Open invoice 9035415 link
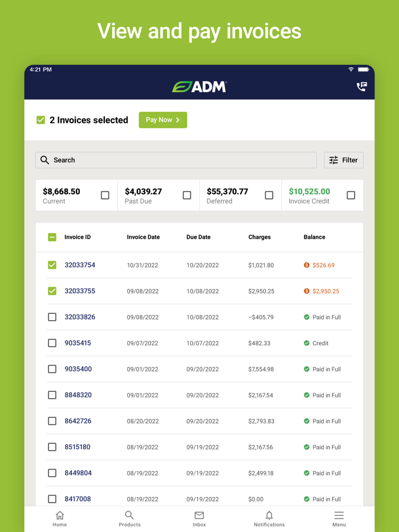Screen dimensions: 399x532 click(78, 343)
